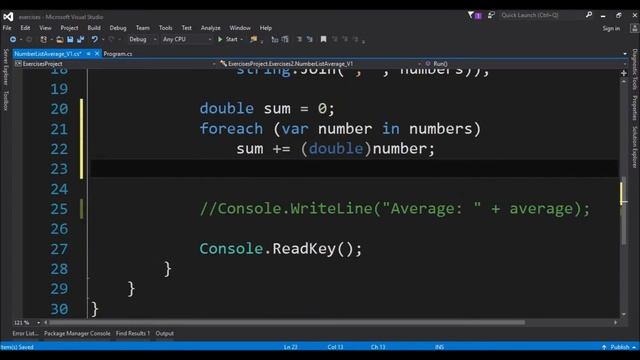Screen dimensions: 640x360
Task: Close the NumberListAverage_V1.cs tab
Action: tap(97, 53)
